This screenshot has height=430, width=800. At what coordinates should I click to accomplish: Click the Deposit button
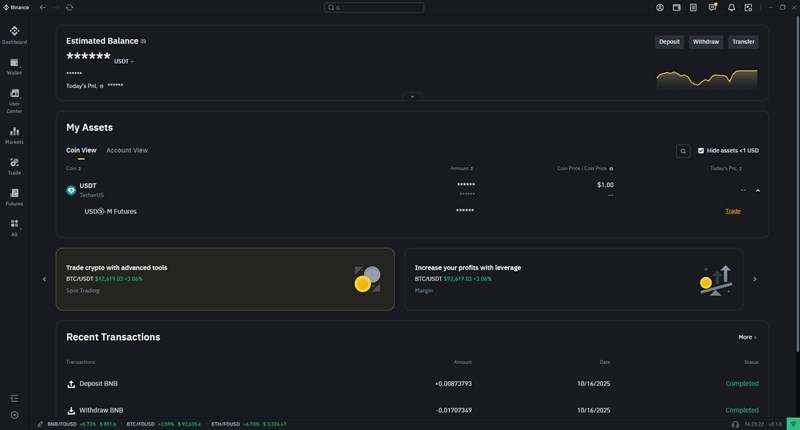coord(669,42)
